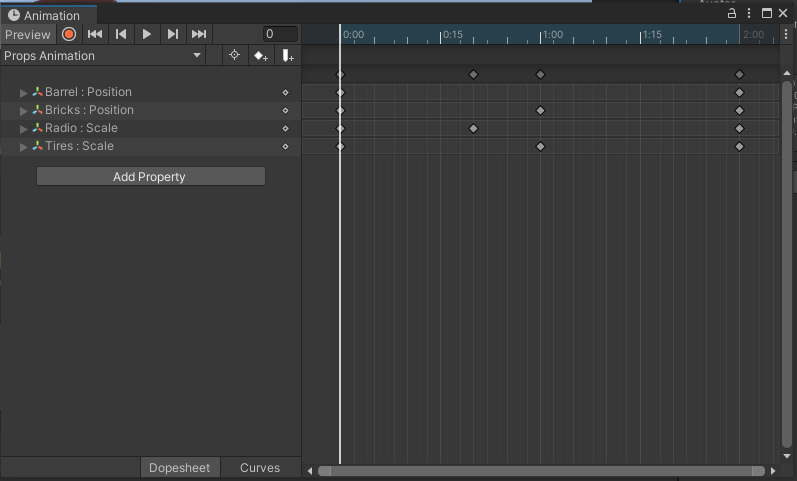Expand the Tires : Scale property
The image size is (797, 481).
tap(23, 147)
